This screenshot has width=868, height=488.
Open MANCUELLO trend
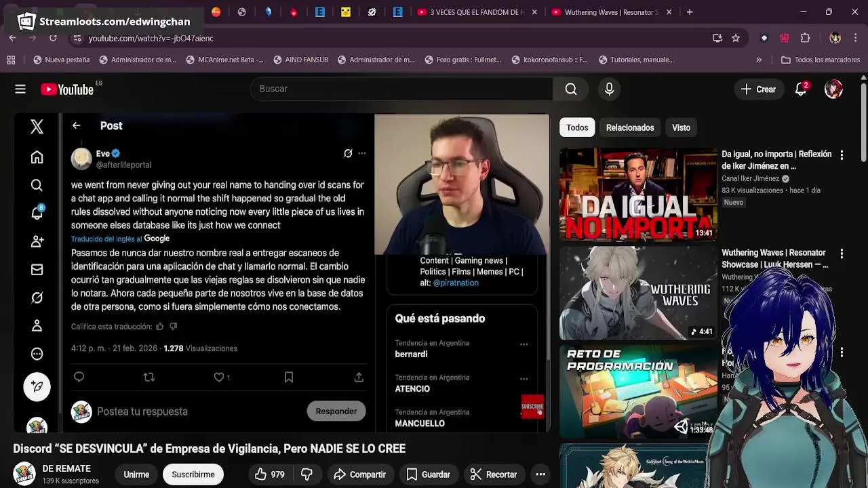(x=420, y=424)
